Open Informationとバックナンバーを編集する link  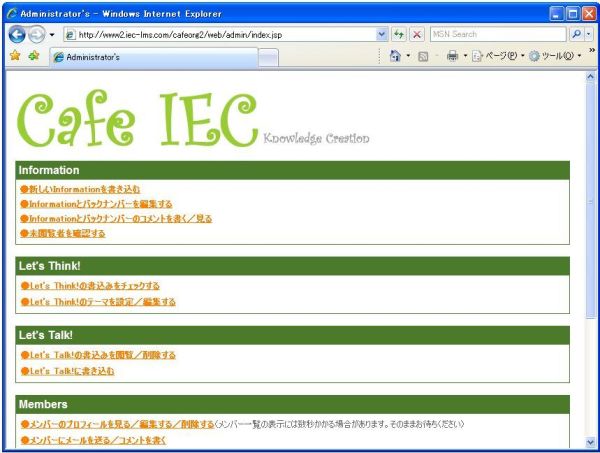[96, 204]
